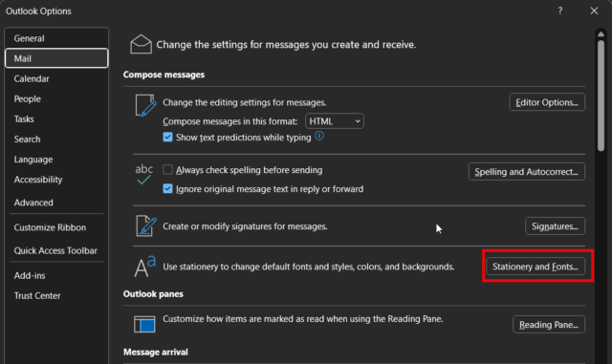Click 'Use stationery to change default fonts' text
This screenshot has width=612, height=364.
click(x=308, y=267)
